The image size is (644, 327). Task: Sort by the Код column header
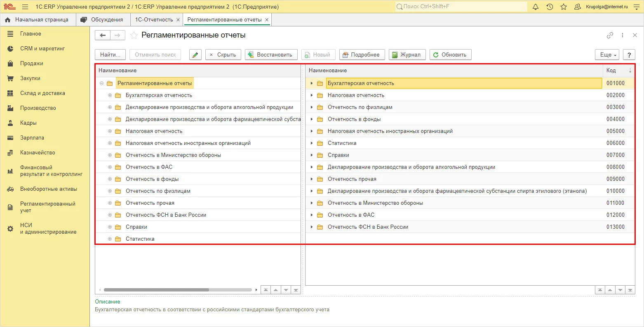[618, 71]
